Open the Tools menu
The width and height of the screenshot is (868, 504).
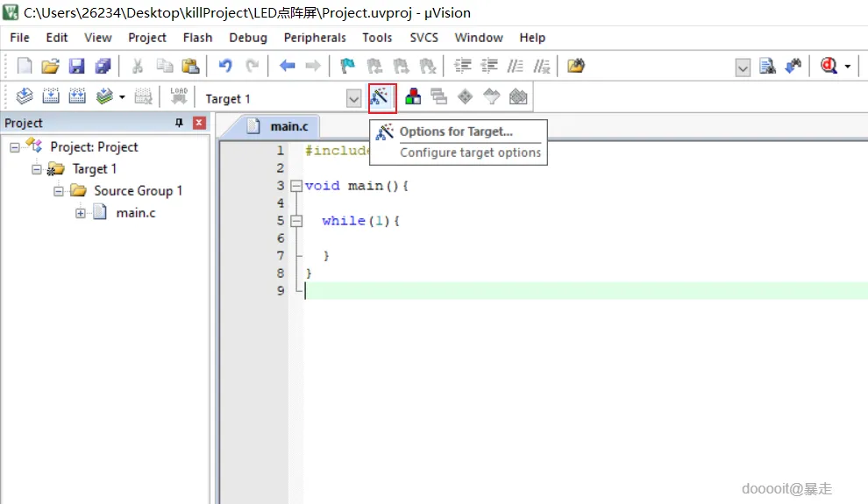coord(377,38)
